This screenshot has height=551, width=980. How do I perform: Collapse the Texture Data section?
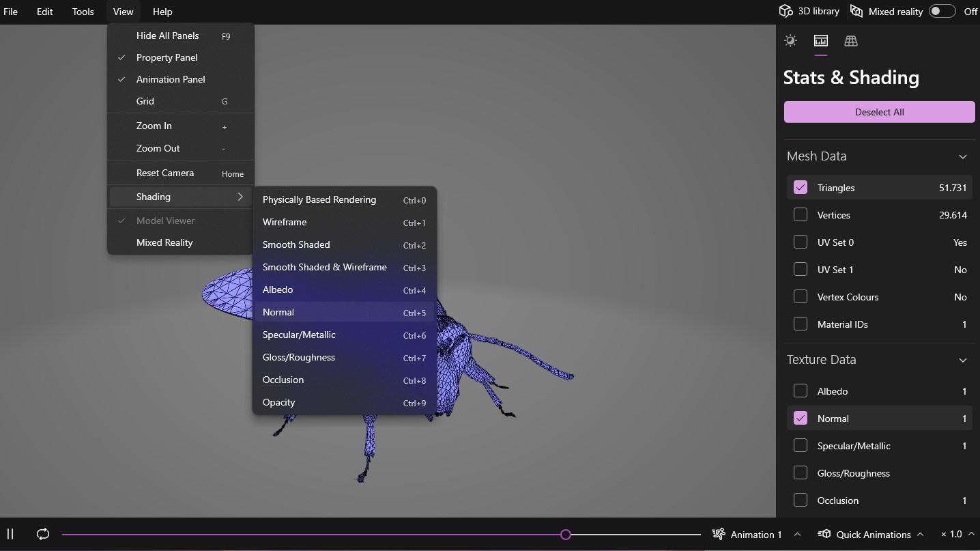(x=962, y=360)
